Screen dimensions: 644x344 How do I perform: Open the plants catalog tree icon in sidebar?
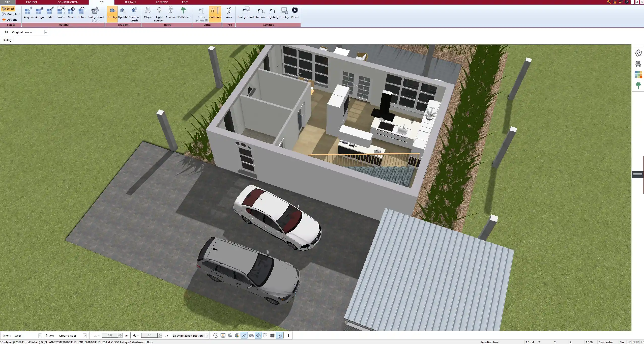pyautogui.click(x=638, y=85)
